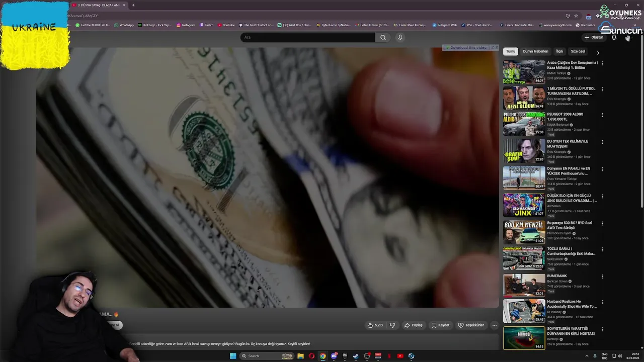This screenshot has width=644, height=362.
Task: Open options for Husband Realizes video
Action: [602, 302]
